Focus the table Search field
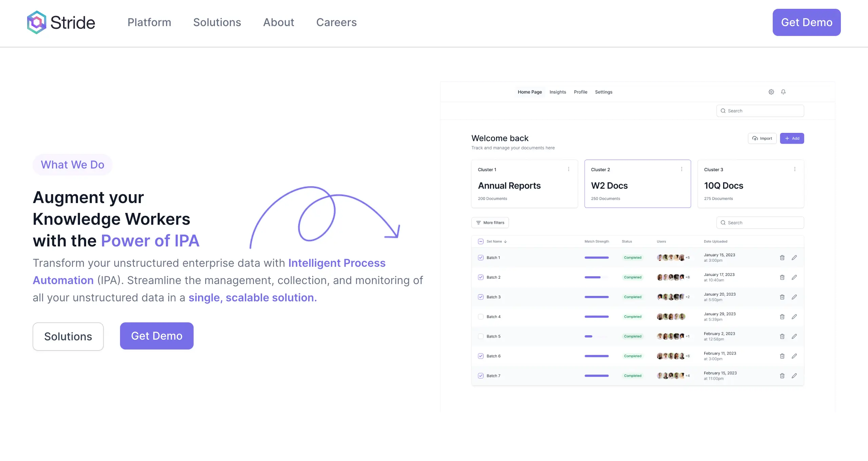The image size is (868, 461). coord(760,223)
